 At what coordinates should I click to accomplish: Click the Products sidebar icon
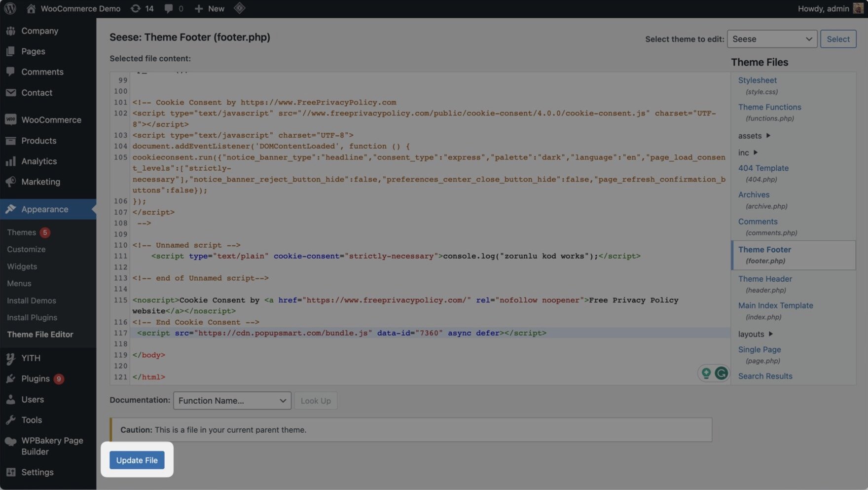point(10,141)
